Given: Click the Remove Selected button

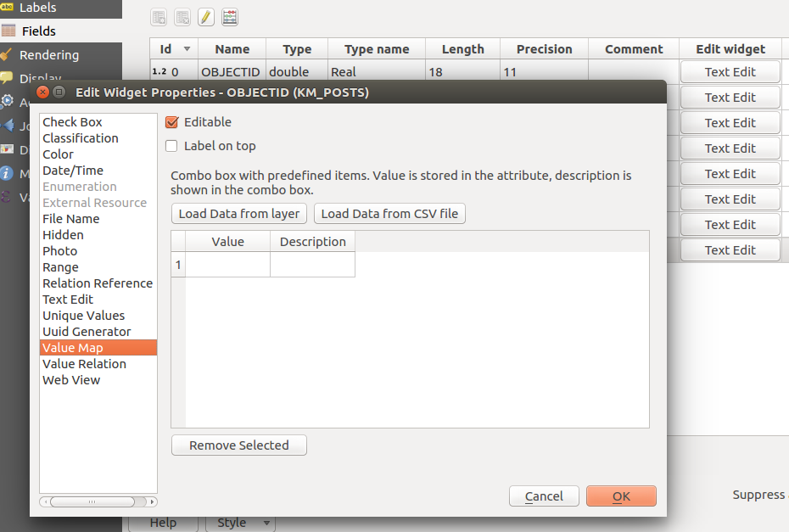Looking at the screenshot, I should (239, 445).
